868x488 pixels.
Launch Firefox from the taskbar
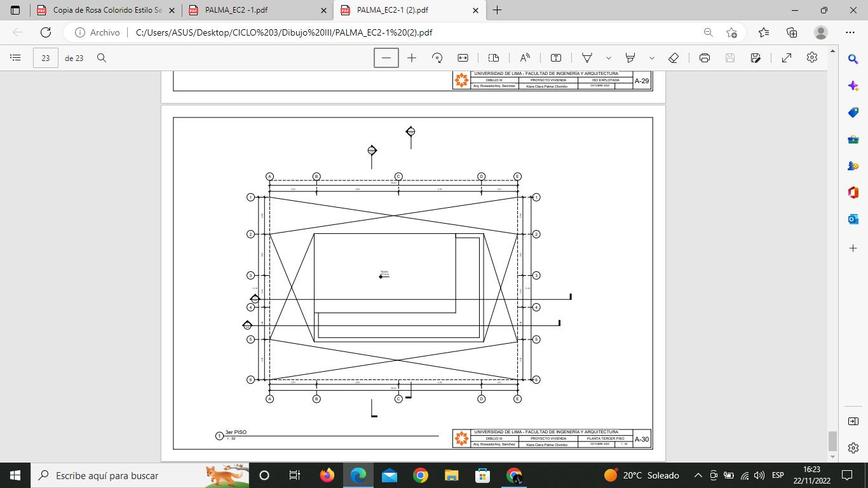(327, 475)
